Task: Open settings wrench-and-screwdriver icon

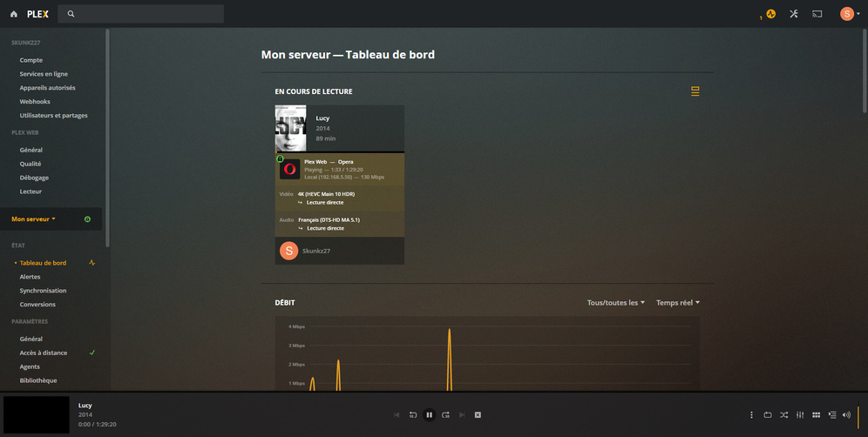Action: point(794,14)
